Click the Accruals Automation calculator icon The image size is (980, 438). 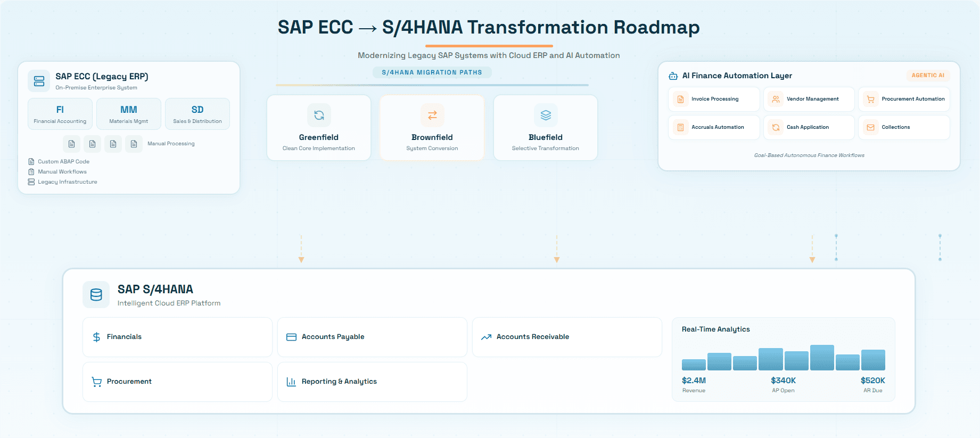680,127
